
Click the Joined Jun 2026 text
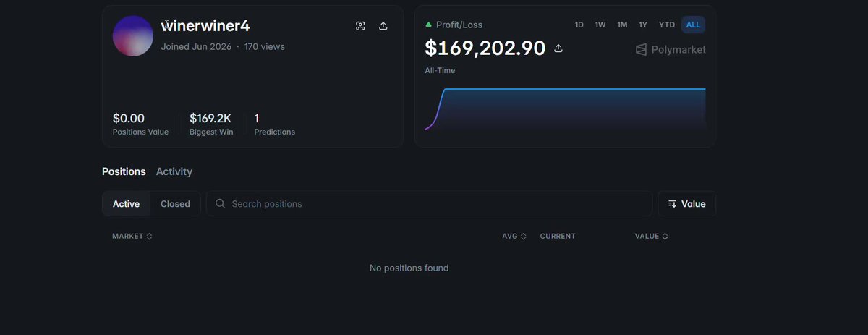[196, 46]
